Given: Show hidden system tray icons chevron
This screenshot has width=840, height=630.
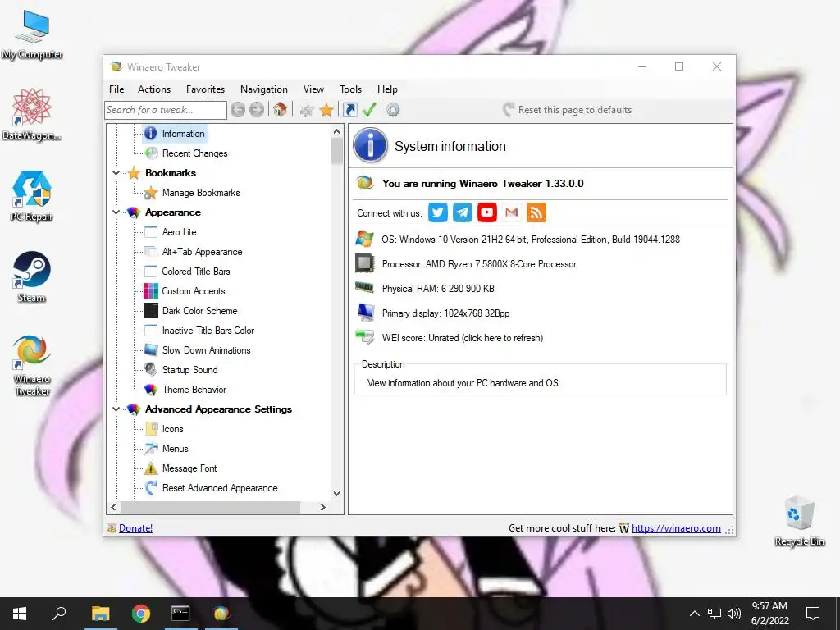Looking at the screenshot, I should click(694, 614).
